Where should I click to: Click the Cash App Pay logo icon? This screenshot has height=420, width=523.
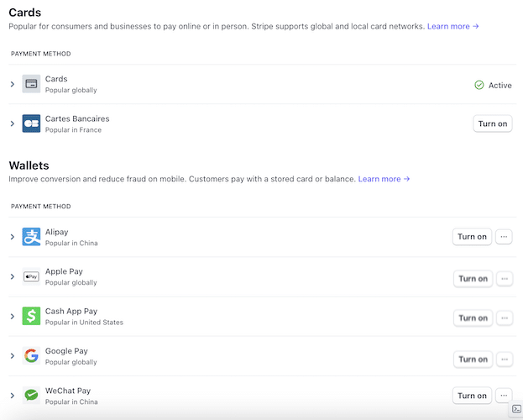click(31, 316)
